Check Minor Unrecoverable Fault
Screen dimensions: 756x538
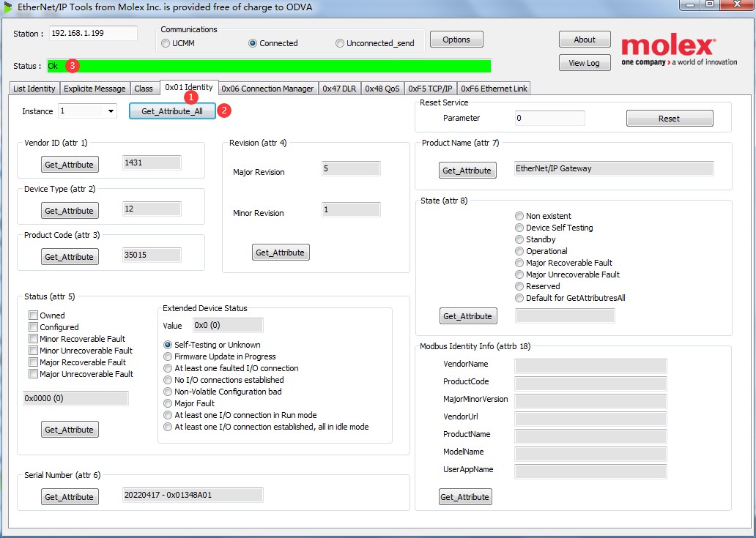[33, 351]
